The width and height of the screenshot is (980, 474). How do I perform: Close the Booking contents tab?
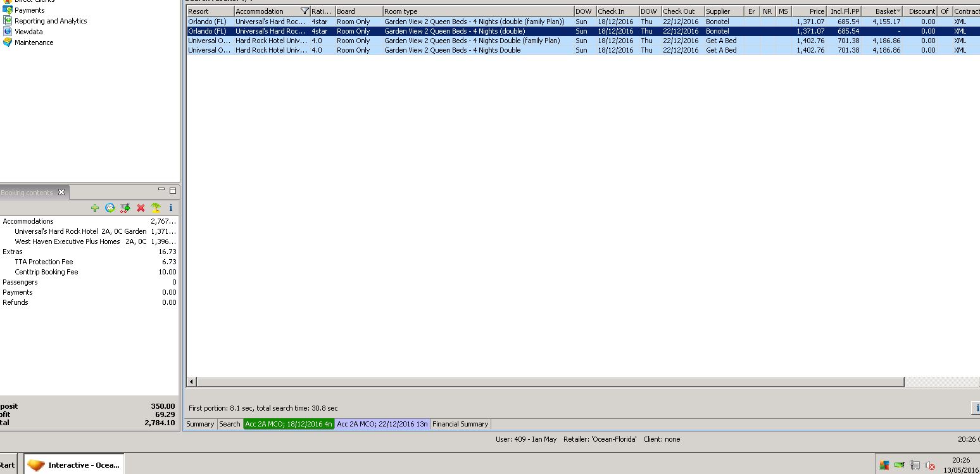[x=61, y=192]
